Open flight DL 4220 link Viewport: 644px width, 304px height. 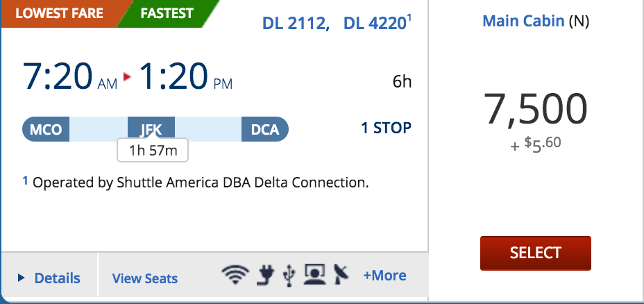point(375,24)
